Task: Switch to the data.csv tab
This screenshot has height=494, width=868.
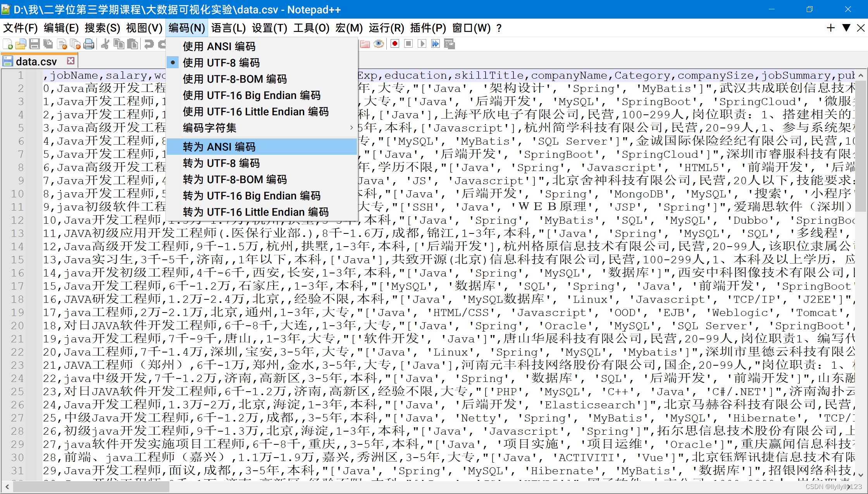Action: click(x=37, y=61)
